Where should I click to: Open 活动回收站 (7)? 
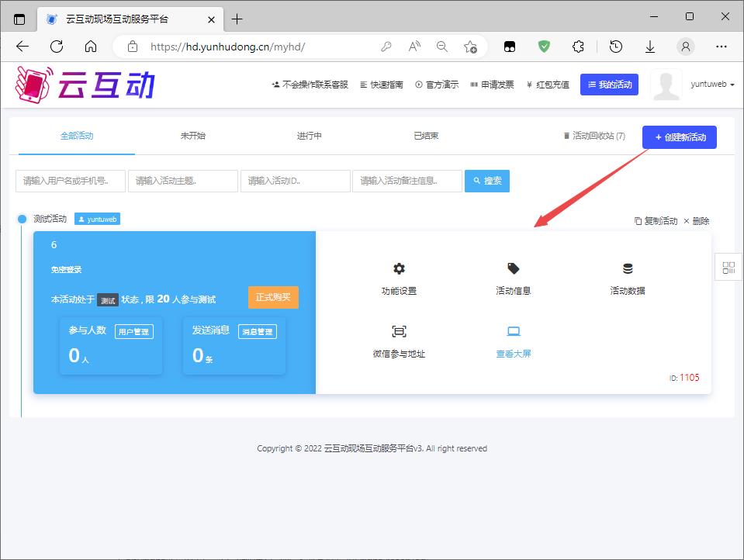pos(594,136)
